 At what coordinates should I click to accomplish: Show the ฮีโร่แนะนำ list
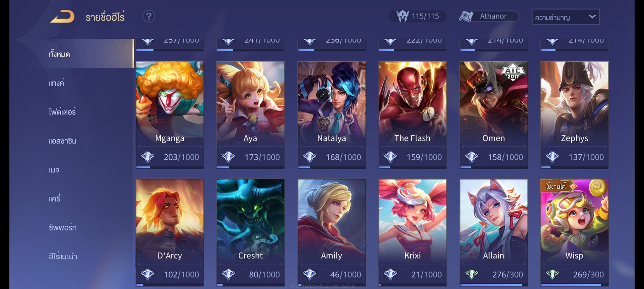(x=63, y=256)
